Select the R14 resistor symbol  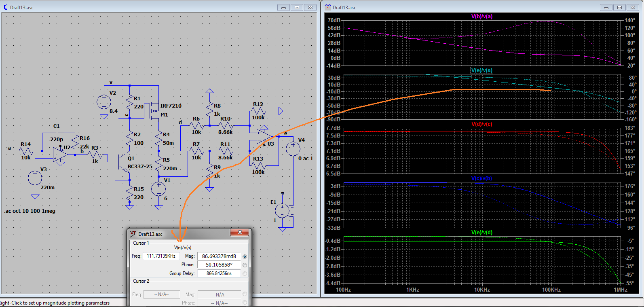[x=26, y=151]
